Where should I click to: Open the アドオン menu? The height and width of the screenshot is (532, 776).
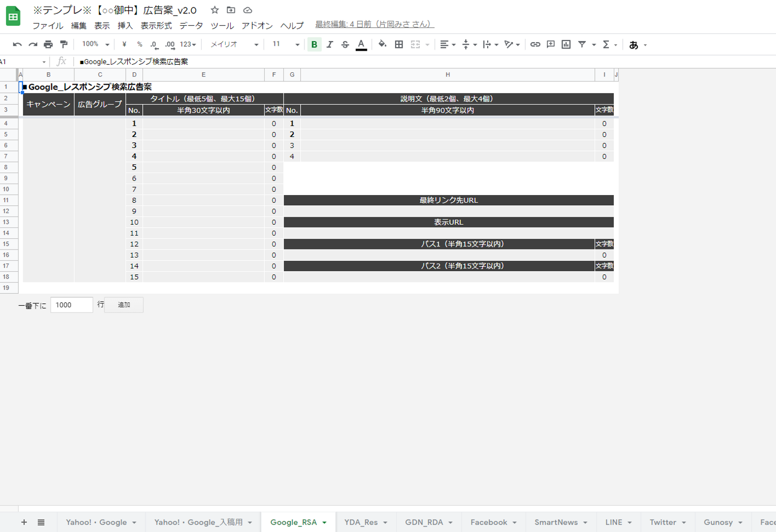pos(257,25)
